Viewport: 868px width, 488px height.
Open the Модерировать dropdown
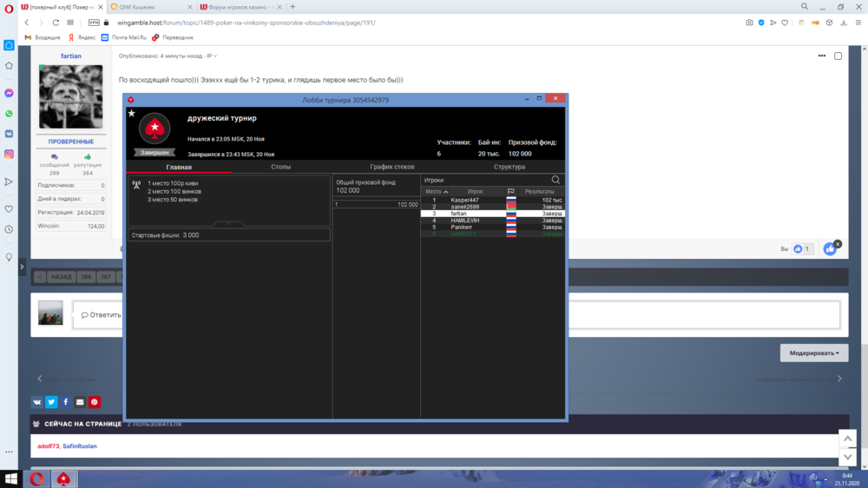(814, 353)
